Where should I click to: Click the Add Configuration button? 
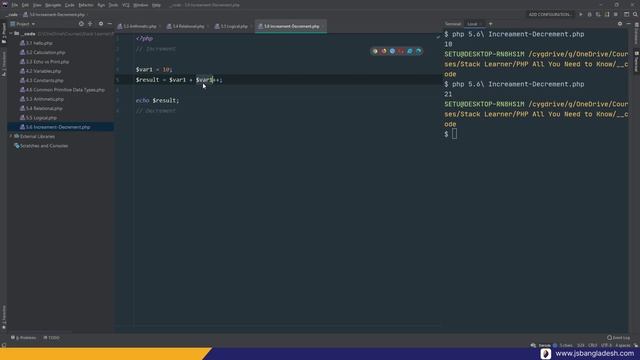[x=549, y=14]
